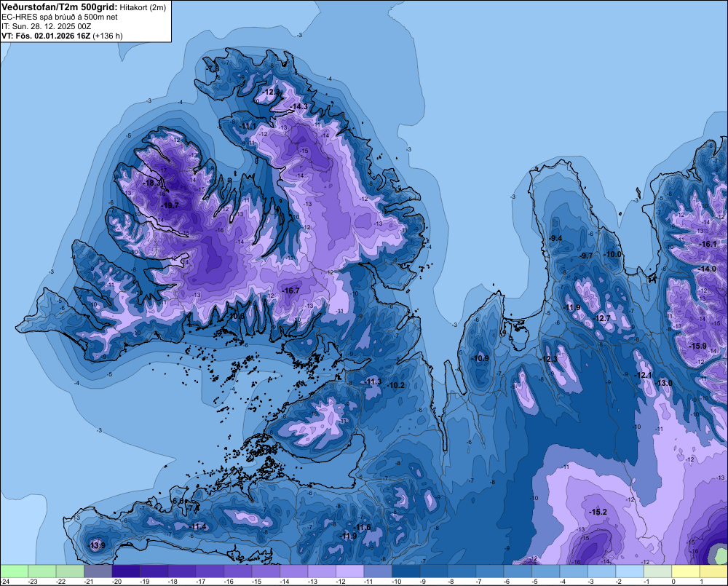Screen dimensions: 728x586
Task: Click the forecast lead '(+136 h)' text
Action: coord(108,36)
